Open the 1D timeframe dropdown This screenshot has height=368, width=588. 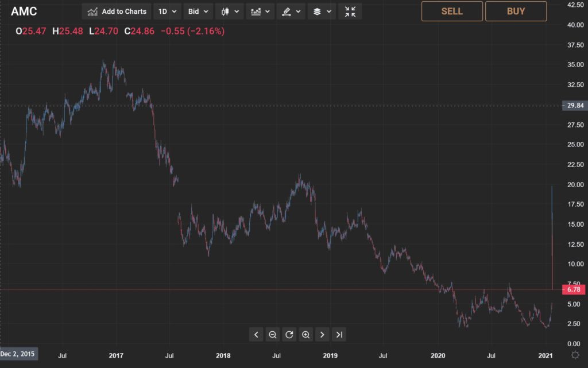click(167, 11)
